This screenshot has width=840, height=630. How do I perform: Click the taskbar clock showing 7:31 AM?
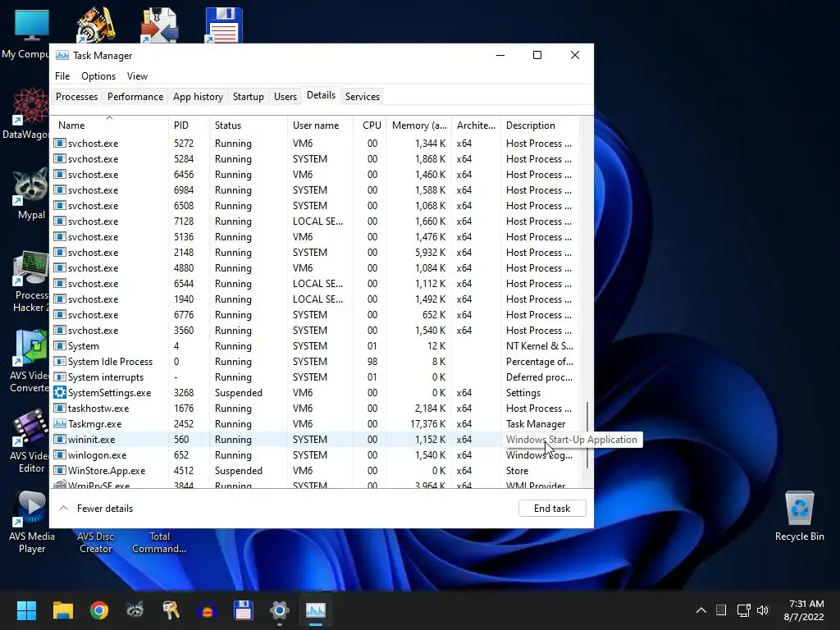point(804,610)
